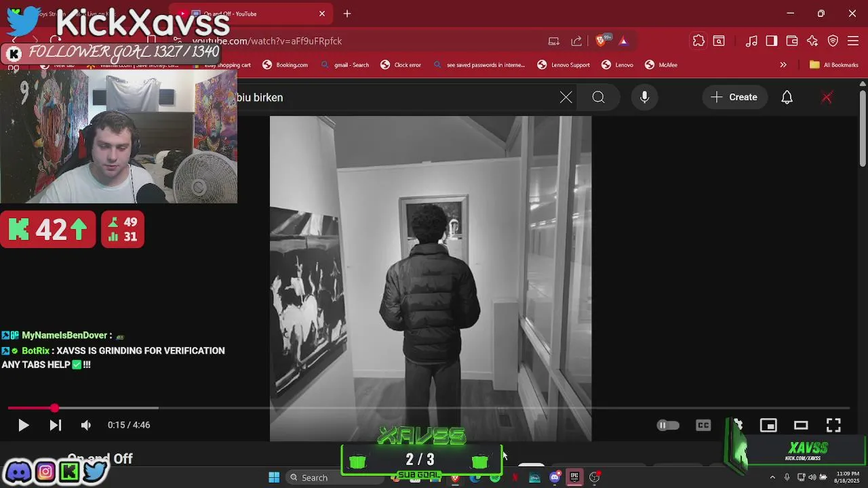Toggle the browser sidebar panel
Viewport: 868px width, 488px height.
(x=772, y=41)
